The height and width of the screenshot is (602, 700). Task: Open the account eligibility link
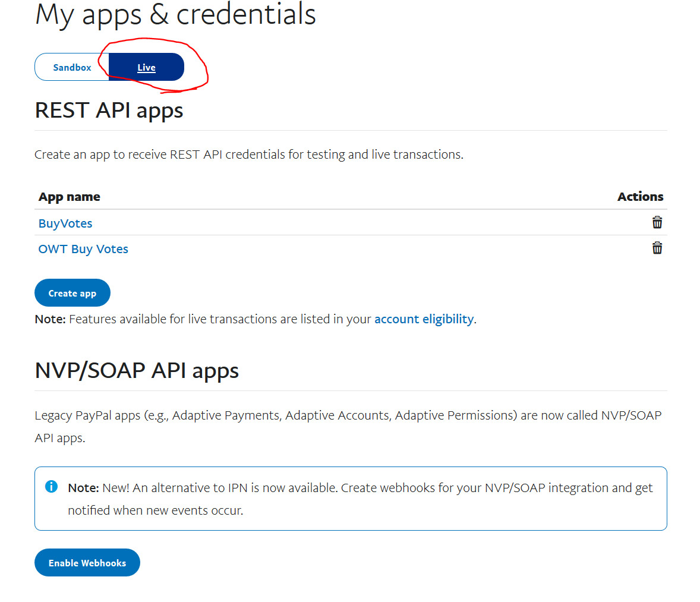coord(424,319)
